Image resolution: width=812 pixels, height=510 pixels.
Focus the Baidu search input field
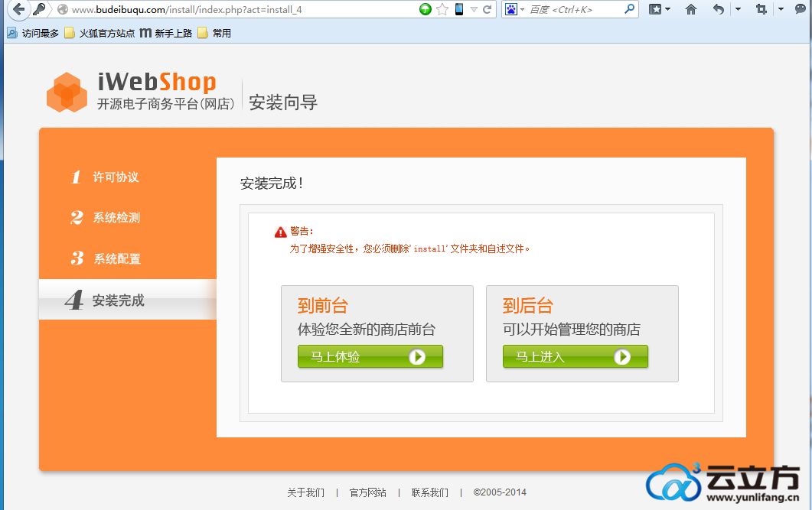575,9
